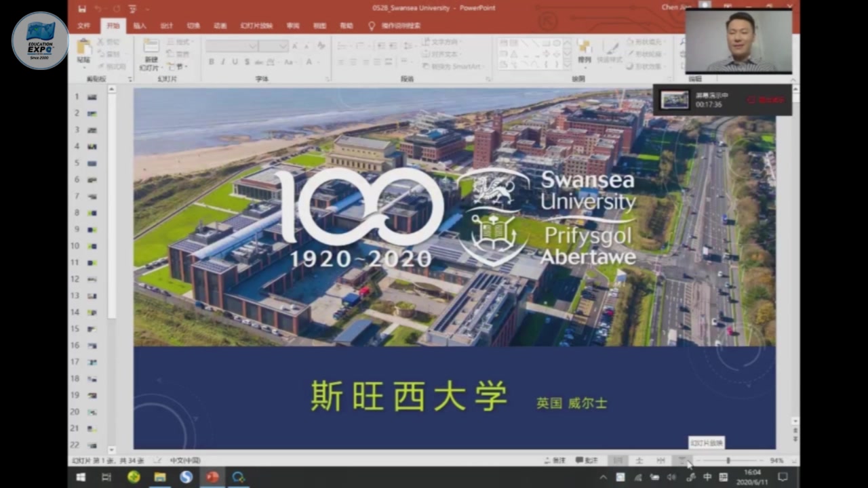The width and height of the screenshot is (868, 488).
Task: Open the Quick Styles icon
Action: 611,47
